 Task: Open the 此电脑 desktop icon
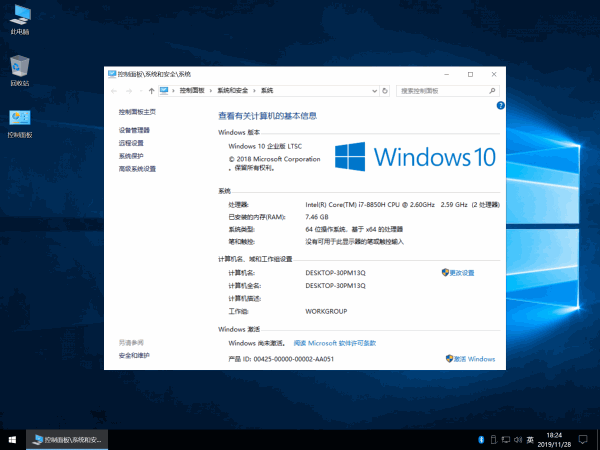pos(20,20)
